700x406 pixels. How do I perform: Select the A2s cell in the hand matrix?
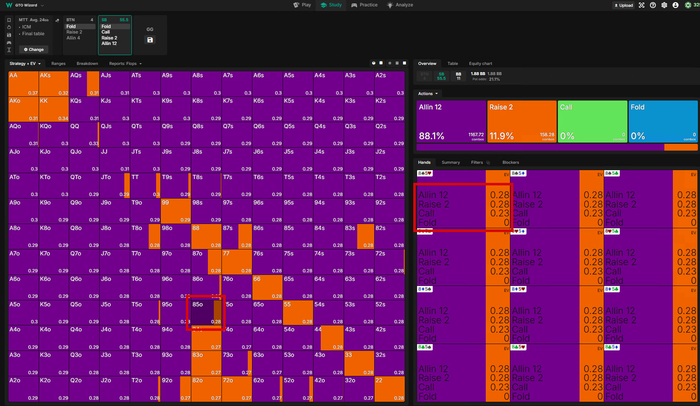click(x=389, y=84)
